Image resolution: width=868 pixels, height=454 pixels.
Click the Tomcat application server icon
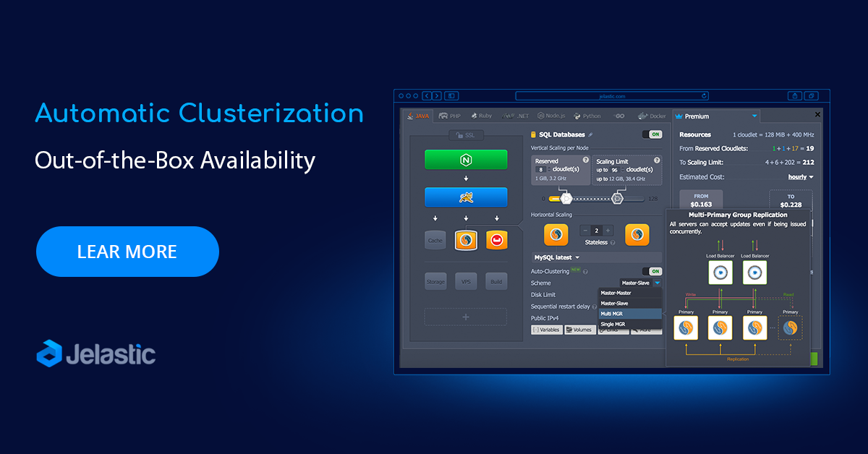pyautogui.click(x=467, y=197)
